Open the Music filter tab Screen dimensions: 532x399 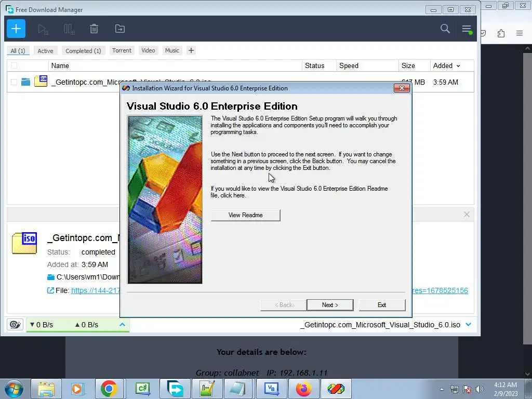coord(172,50)
